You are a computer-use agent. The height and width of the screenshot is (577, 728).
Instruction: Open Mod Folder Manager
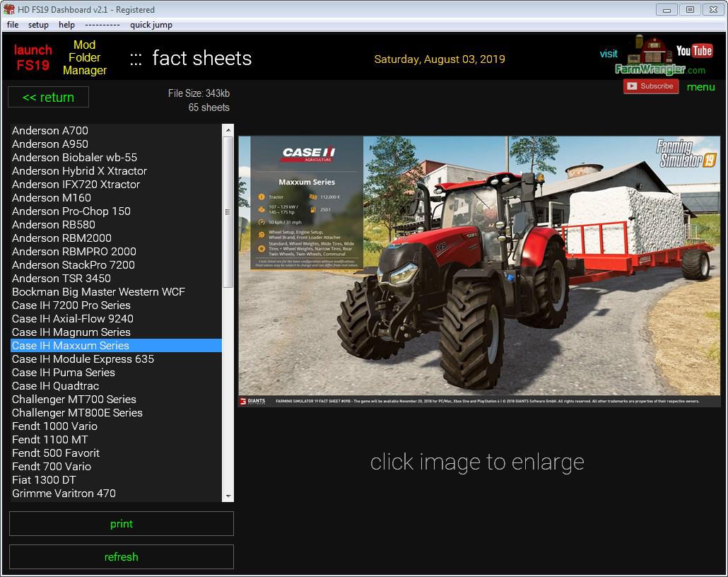tap(84, 57)
